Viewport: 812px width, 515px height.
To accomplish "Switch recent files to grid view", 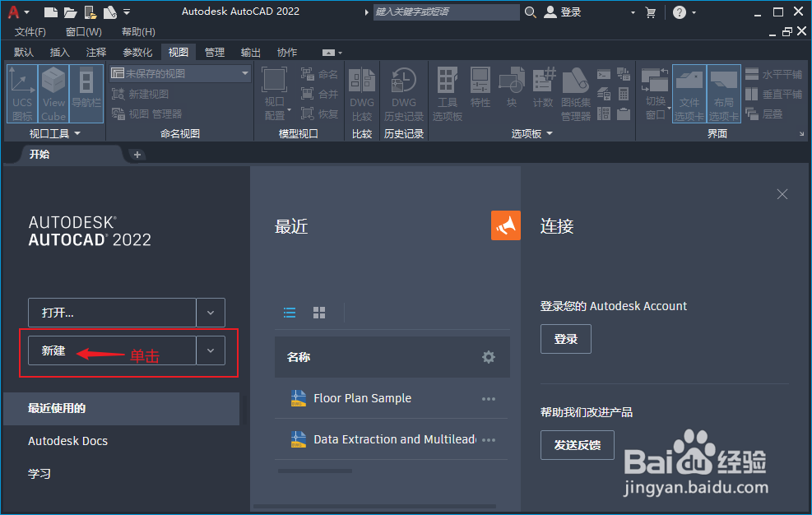I will pyautogui.click(x=319, y=313).
